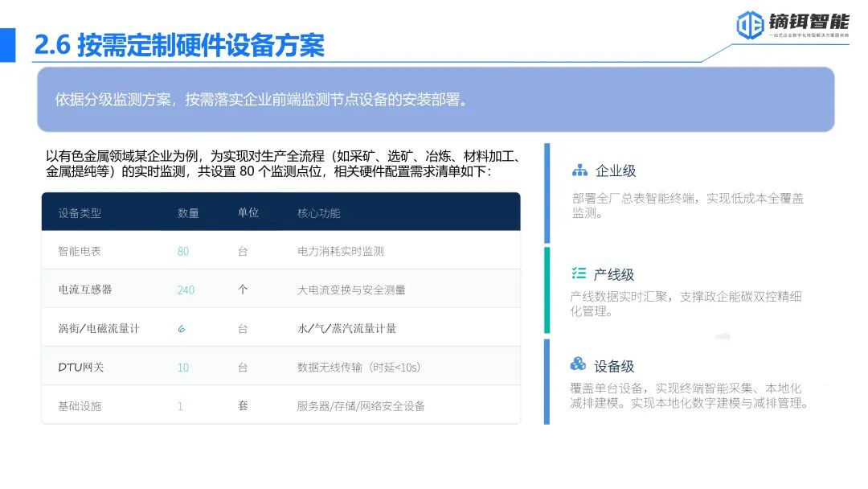Click the 设备级 stacked cubes icon
868x489 pixels.
point(579,364)
